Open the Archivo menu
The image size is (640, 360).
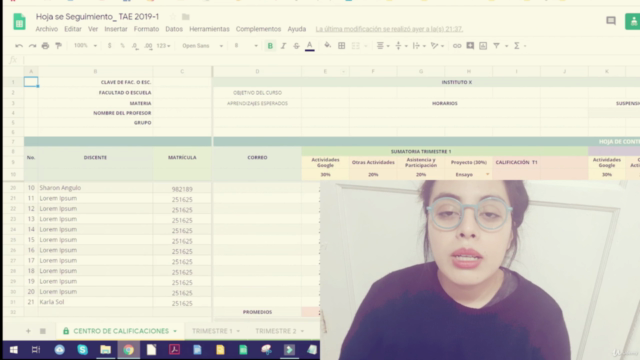47,29
